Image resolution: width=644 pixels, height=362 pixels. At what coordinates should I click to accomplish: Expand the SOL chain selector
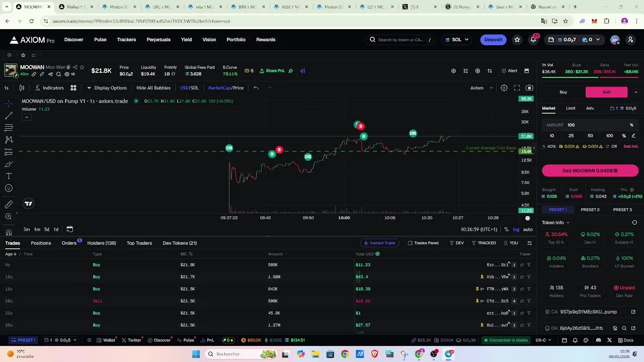457,40
